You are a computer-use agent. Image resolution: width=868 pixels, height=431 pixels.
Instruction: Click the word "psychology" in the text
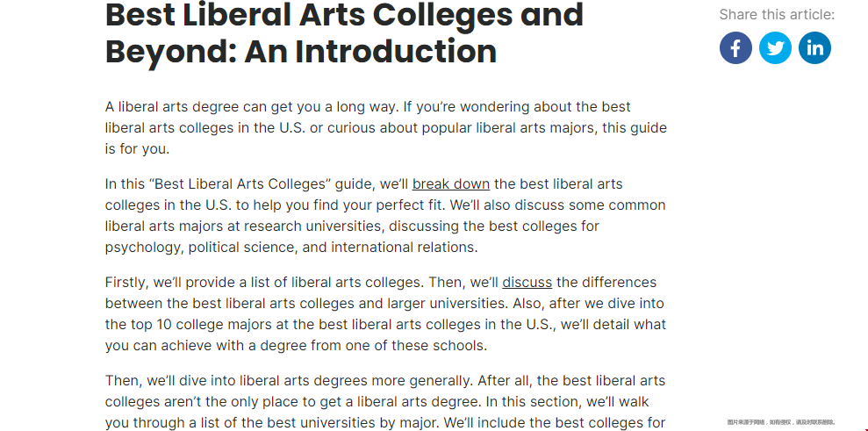tap(143, 248)
